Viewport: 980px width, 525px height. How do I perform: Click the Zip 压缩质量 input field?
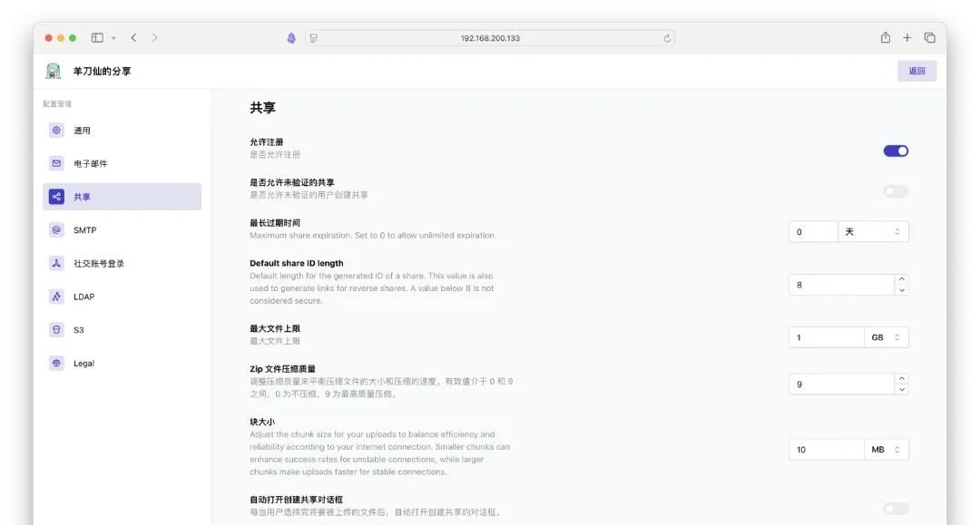point(835,384)
